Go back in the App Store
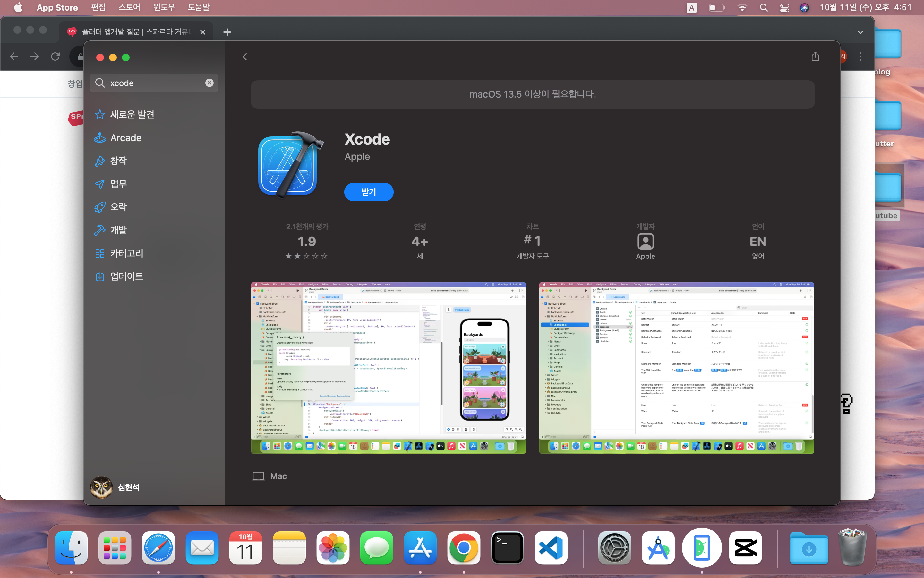Screen dimensions: 924x578 (x=245, y=57)
